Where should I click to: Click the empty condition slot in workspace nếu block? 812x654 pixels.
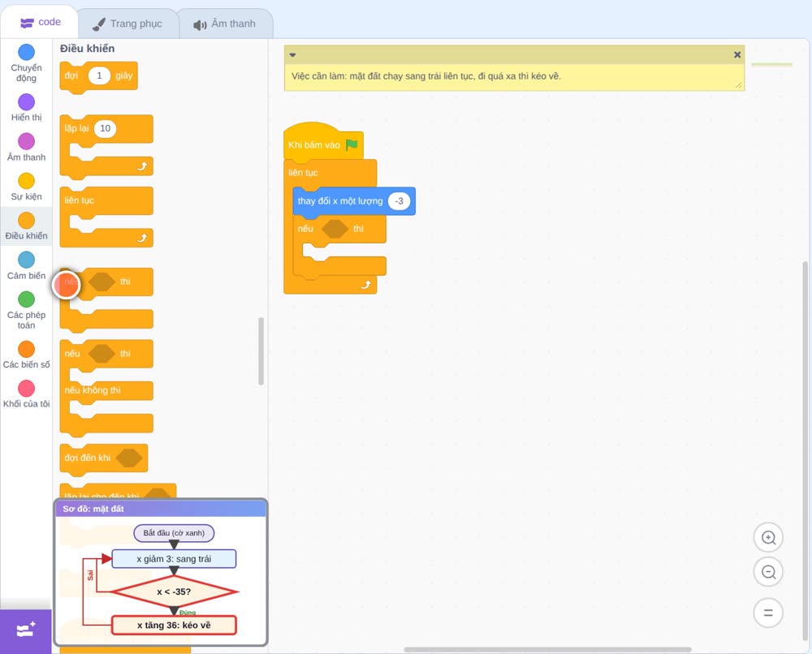pyautogui.click(x=335, y=229)
